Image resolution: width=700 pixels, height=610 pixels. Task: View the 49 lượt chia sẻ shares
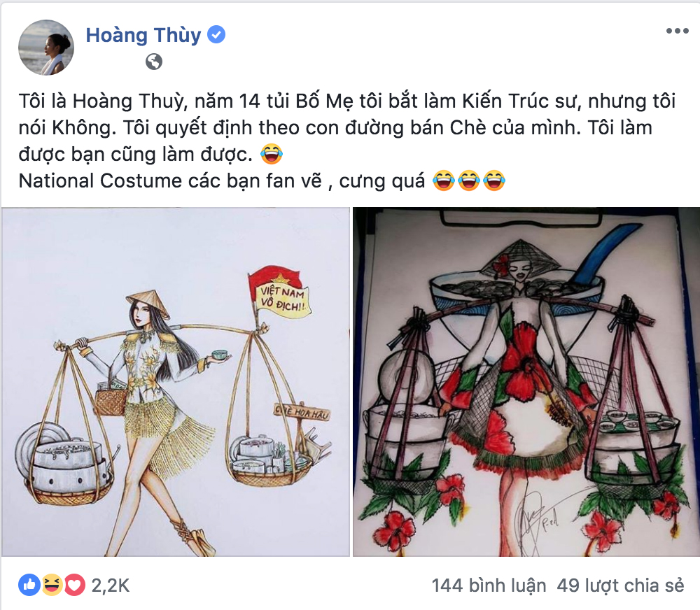(620, 586)
